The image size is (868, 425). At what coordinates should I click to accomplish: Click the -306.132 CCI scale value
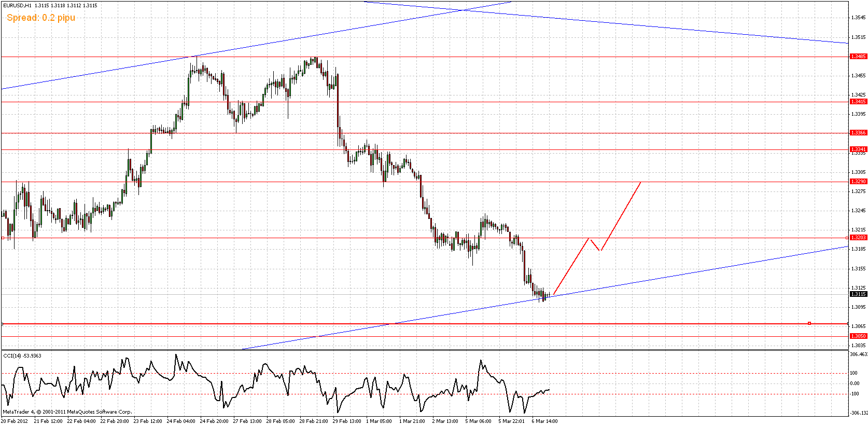pyautogui.click(x=859, y=413)
